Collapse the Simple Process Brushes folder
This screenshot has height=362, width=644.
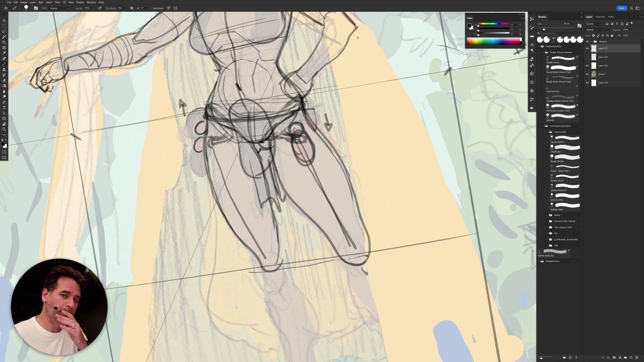pyautogui.click(x=543, y=52)
